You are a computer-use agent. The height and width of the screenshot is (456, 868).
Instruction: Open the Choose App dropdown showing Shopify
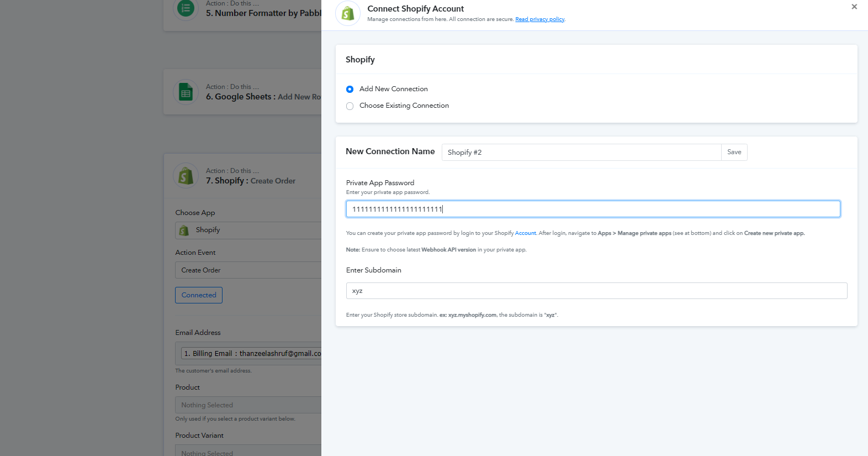coord(248,230)
